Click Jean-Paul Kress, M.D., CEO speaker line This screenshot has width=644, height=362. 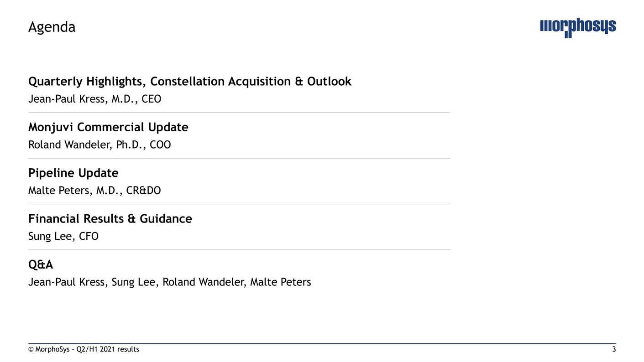[94, 99]
